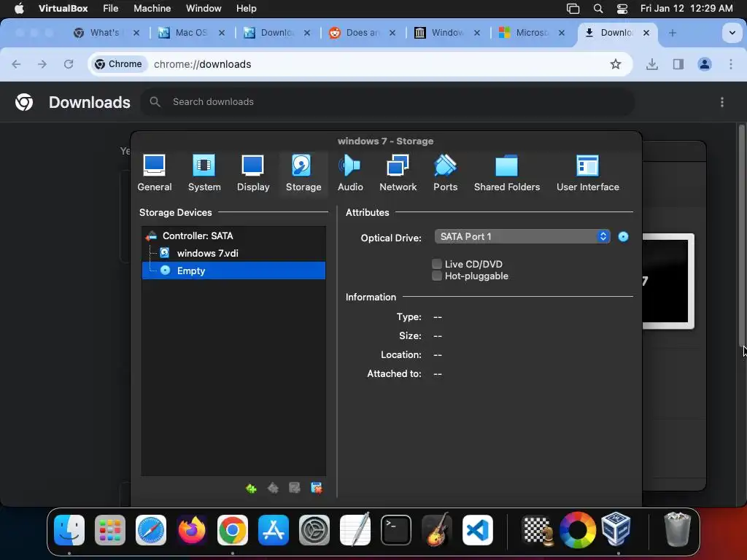The width and height of the screenshot is (747, 560).
Task: Open VirtualBox from the Dock
Action: tap(616, 529)
